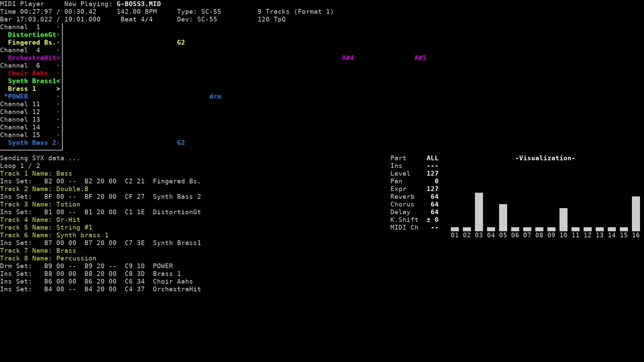Click the Track 8 Name: Percussion line
Screen dimensions: 644x362
click(48, 258)
